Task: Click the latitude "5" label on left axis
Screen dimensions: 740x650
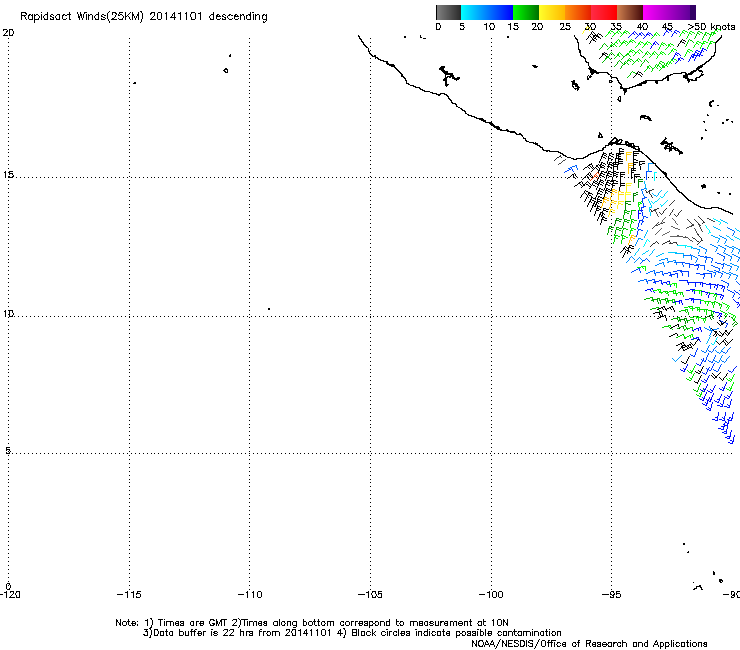Action: pyautogui.click(x=8, y=450)
